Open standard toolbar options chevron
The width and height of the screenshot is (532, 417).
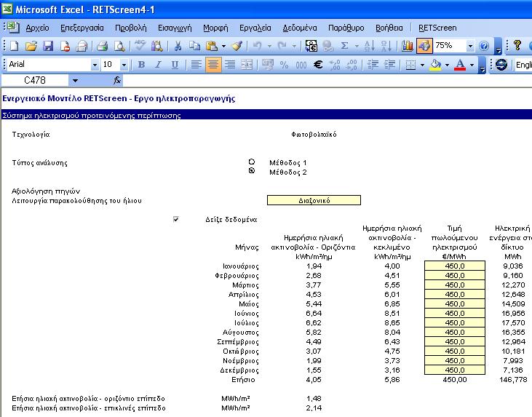(x=498, y=47)
